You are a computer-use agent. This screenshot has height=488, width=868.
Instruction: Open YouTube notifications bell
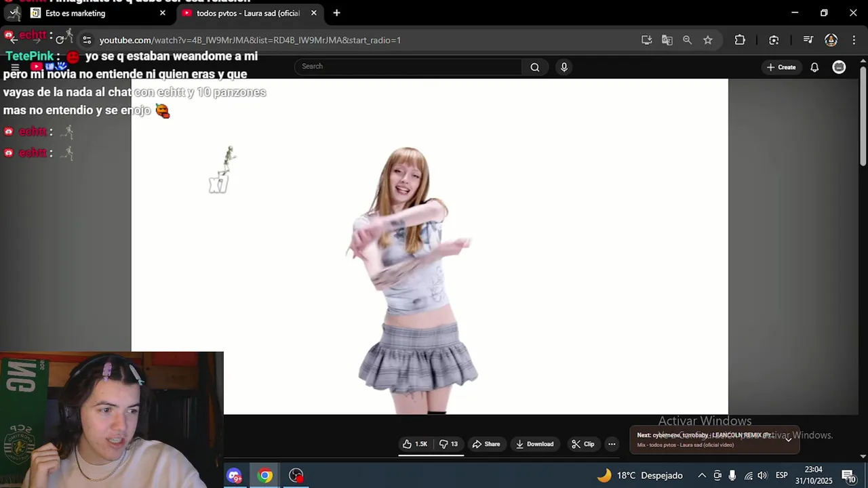[x=814, y=67]
